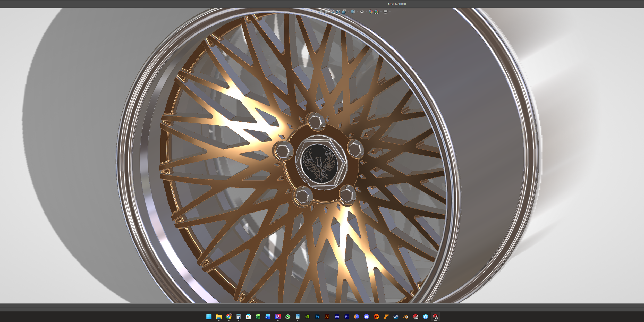Open the Edit Appearance tool
This screenshot has height=322, width=644.
pos(371,12)
